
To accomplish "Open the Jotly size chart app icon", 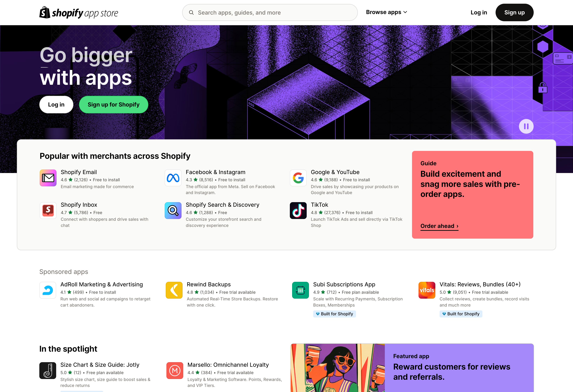I will point(48,371).
